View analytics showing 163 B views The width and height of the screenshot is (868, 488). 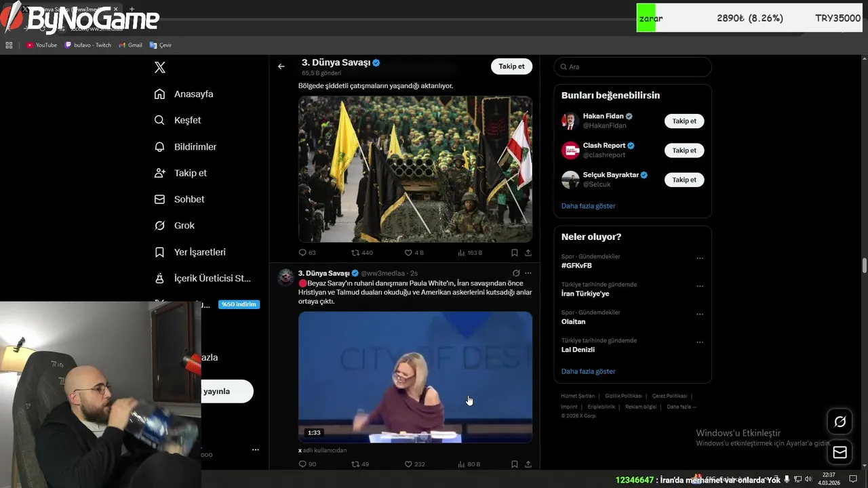pos(470,253)
